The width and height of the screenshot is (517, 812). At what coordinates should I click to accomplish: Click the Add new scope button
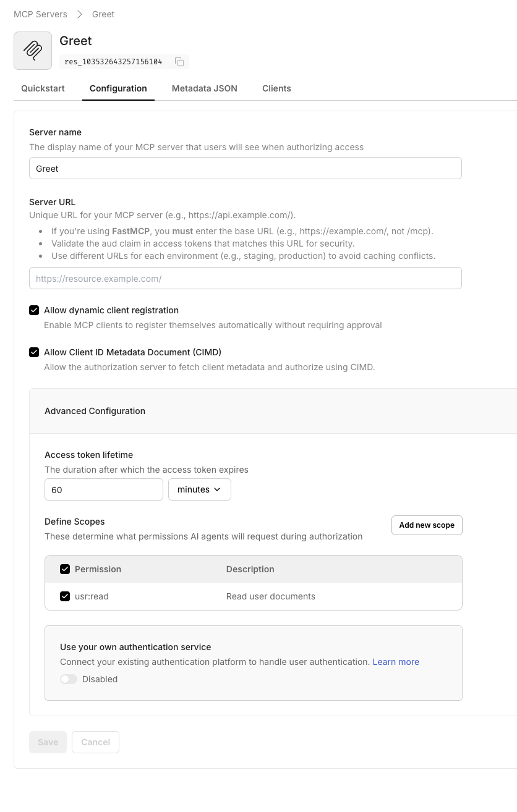[x=427, y=525]
